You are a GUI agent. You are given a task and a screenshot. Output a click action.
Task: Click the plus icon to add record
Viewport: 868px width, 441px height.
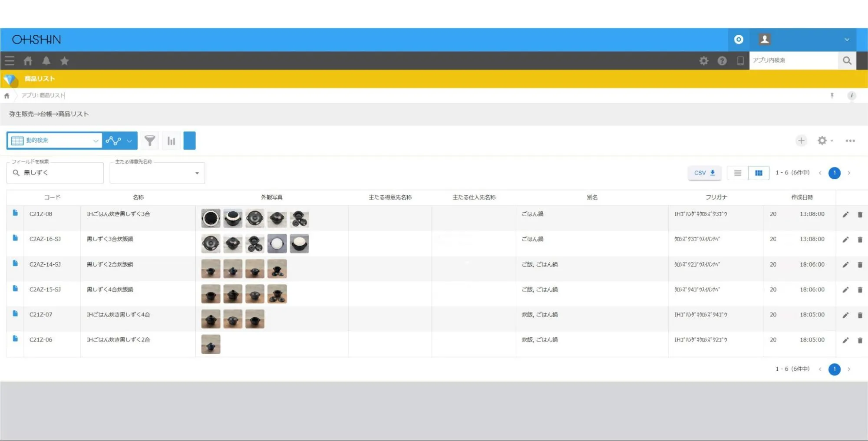[x=801, y=141]
